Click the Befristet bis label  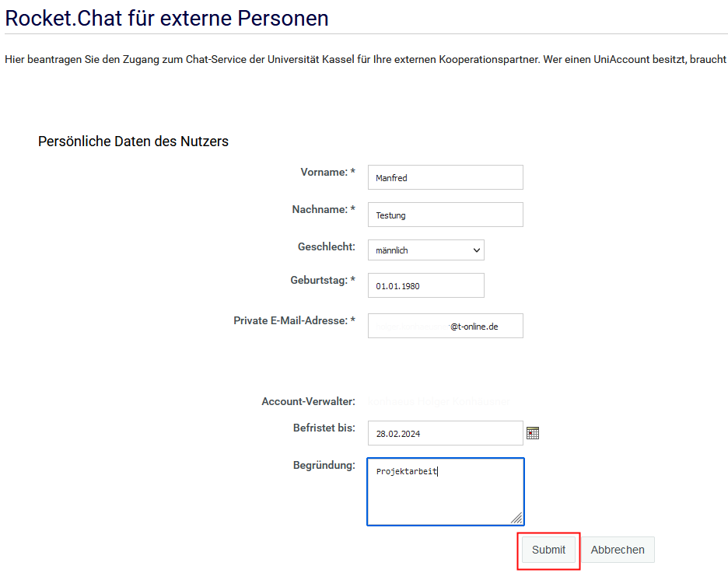[x=324, y=428]
